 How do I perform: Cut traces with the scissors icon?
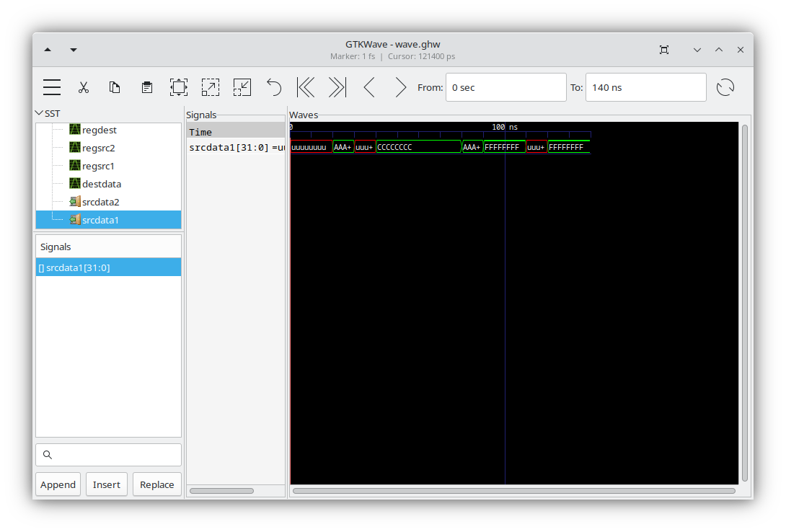tap(84, 87)
